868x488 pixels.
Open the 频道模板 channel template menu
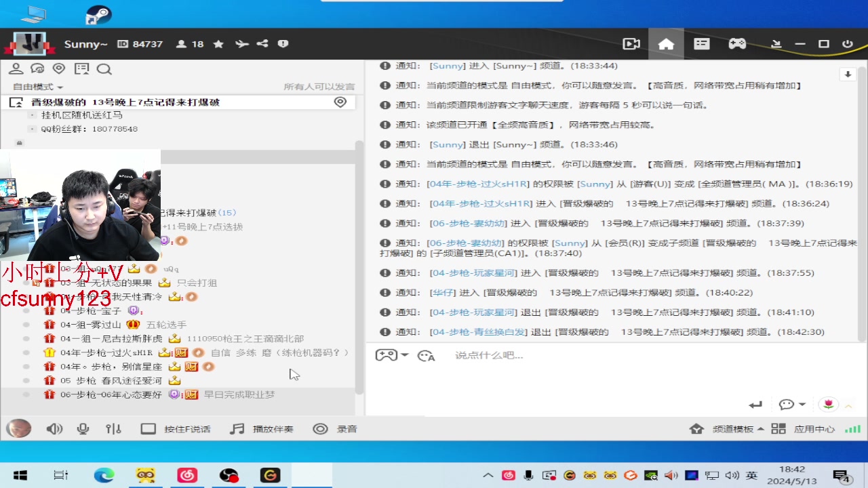pos(727,429)
